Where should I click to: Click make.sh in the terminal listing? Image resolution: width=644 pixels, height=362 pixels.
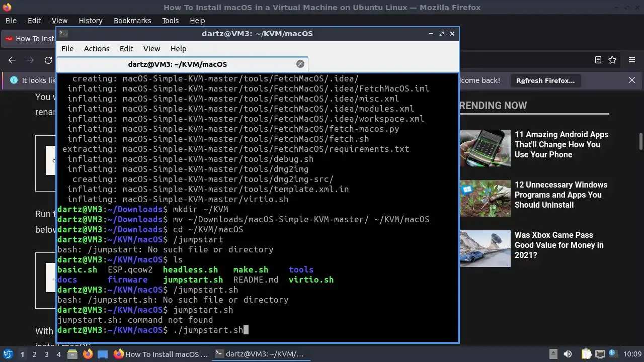pyautogui.click(x=251, y=269)
